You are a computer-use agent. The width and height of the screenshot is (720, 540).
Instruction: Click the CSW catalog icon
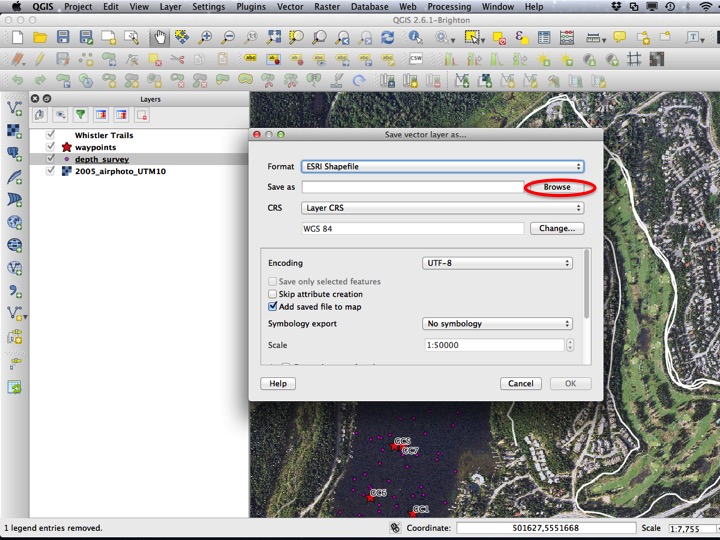click(416, 59)
